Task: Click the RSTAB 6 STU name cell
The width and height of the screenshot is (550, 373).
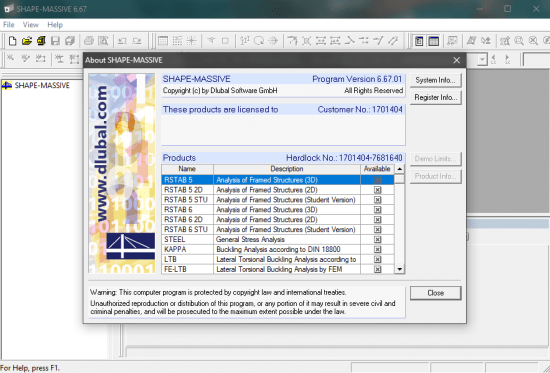Action: (x=186, y=229)
